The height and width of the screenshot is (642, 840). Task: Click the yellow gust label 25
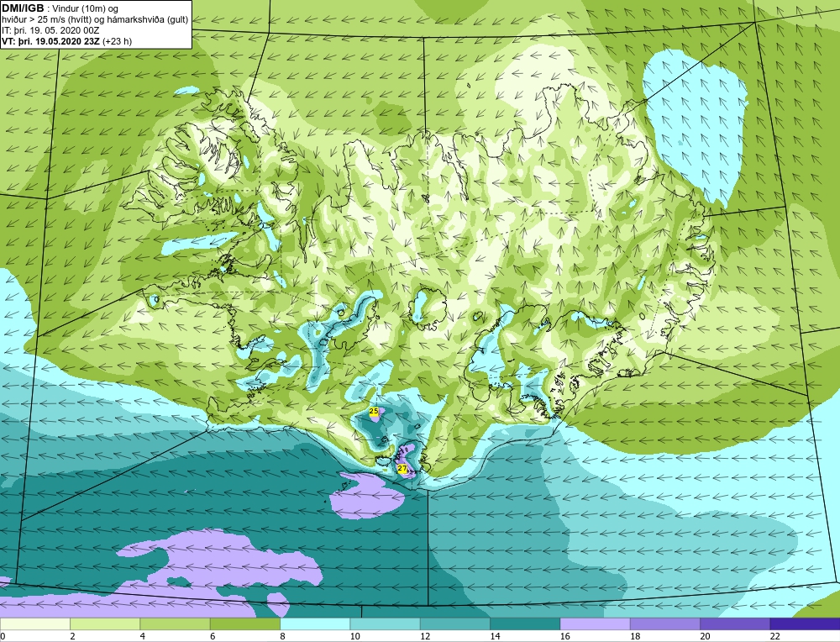(374, 411)
